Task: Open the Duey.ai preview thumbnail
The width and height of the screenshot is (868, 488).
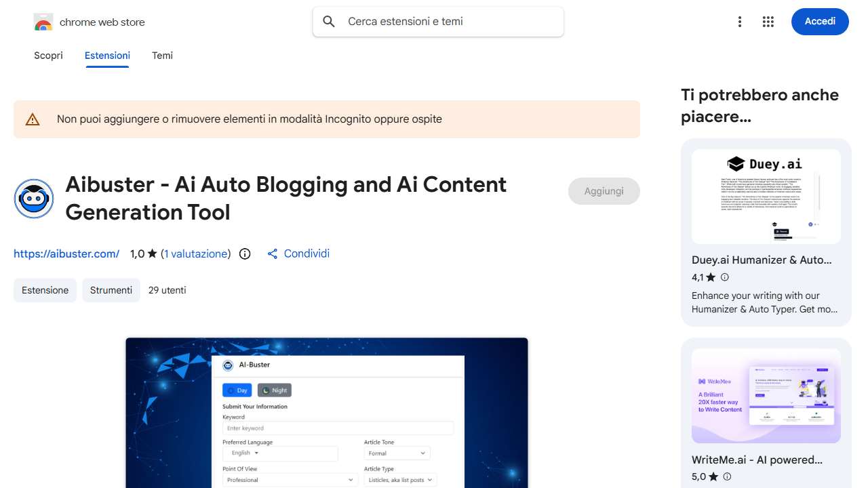Action: [x=766, y=197]
